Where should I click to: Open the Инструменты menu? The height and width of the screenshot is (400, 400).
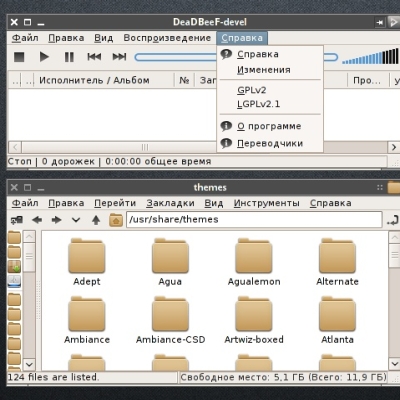266,203
